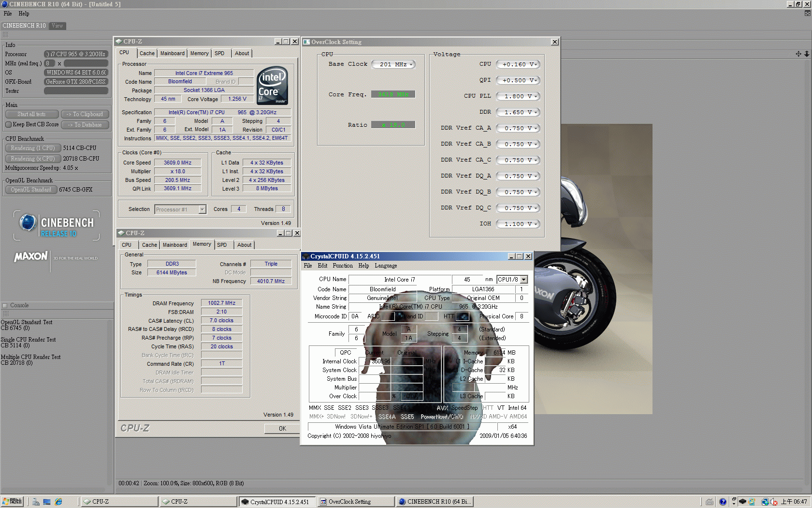
Task: Click the lower CPU-Z window title icon
Action: 121,233
